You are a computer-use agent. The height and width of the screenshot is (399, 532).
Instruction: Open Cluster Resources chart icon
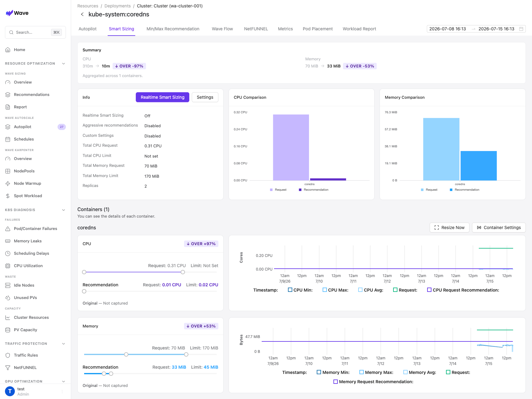[8, 318]
